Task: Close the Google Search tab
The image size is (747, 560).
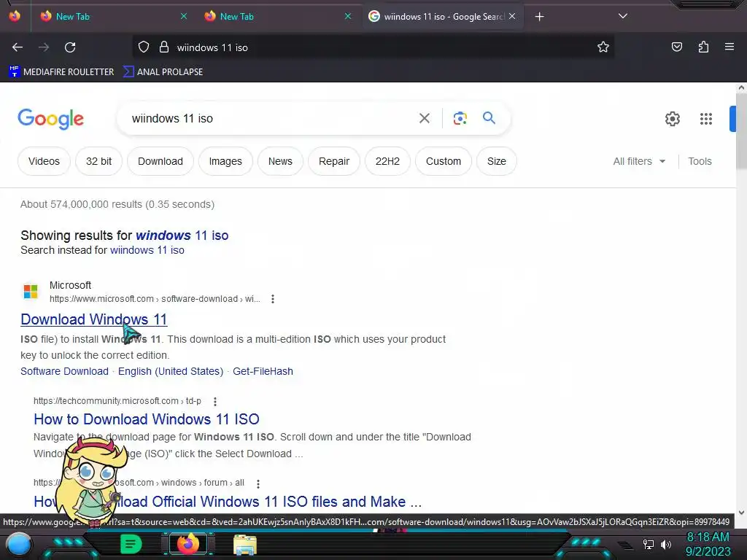Action: [512, 16]
